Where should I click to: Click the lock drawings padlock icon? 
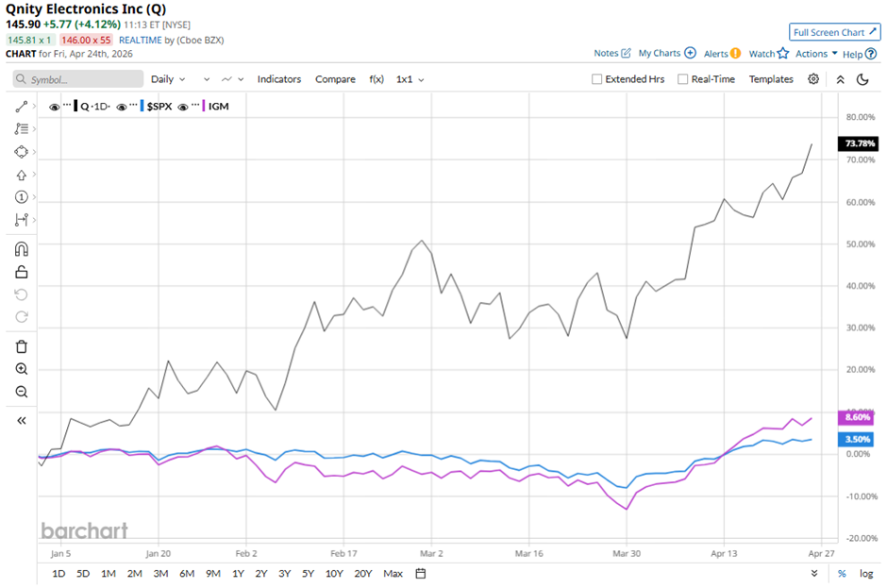(x=21, y=272)
